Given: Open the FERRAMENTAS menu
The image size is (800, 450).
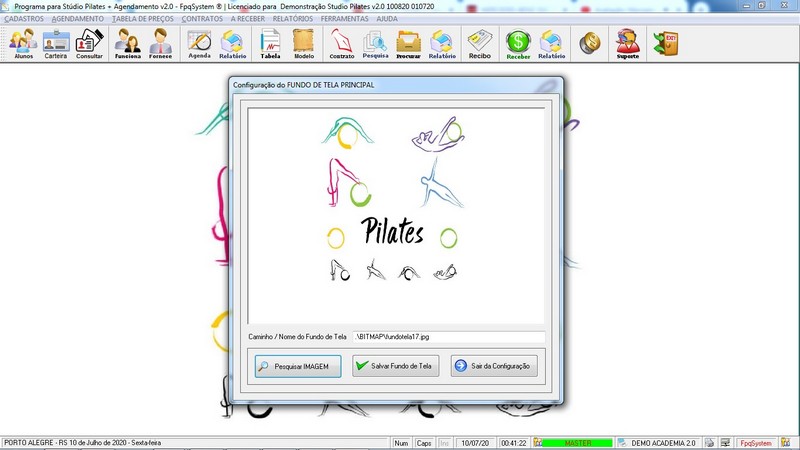Looking at the screenshot, I should coord(344,18).
